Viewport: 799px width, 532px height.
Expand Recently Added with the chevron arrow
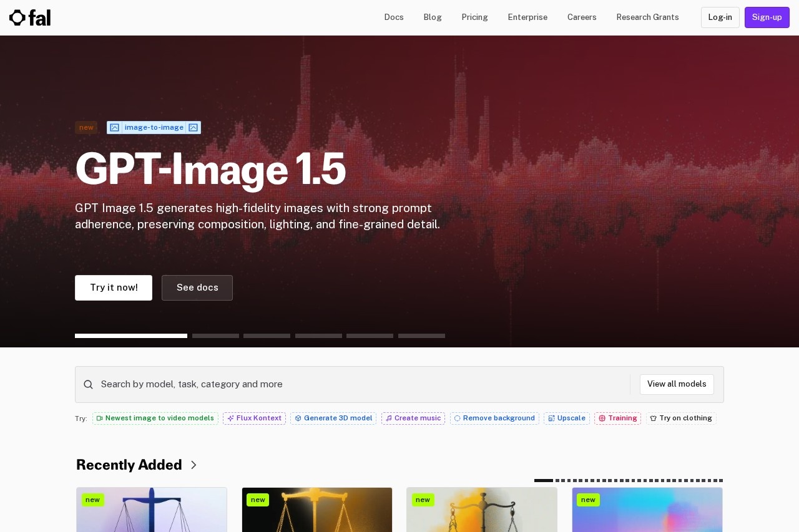point(194,465)
